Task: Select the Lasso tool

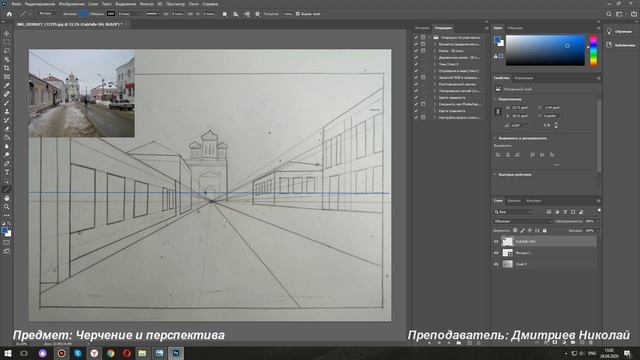Action: tap(7, 51)
